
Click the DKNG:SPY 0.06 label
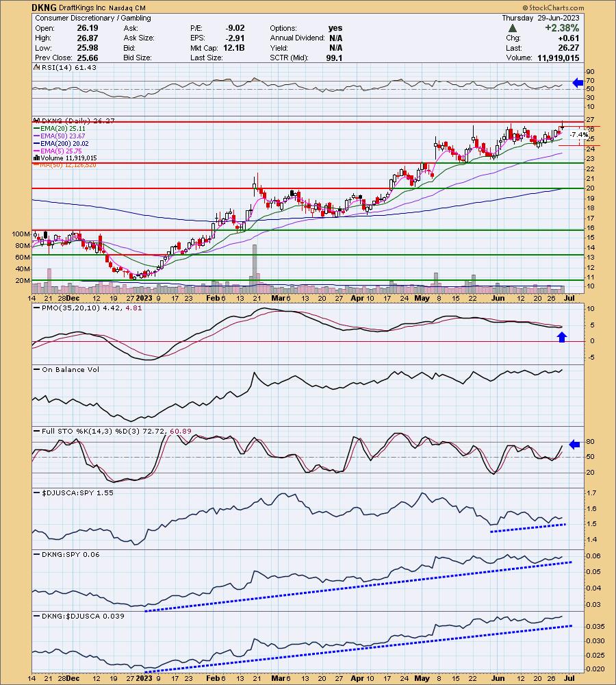[x=70, y=554]
